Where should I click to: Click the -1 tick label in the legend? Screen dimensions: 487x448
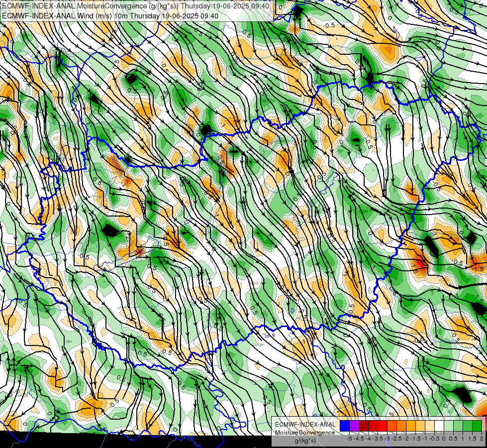[425, 439]
